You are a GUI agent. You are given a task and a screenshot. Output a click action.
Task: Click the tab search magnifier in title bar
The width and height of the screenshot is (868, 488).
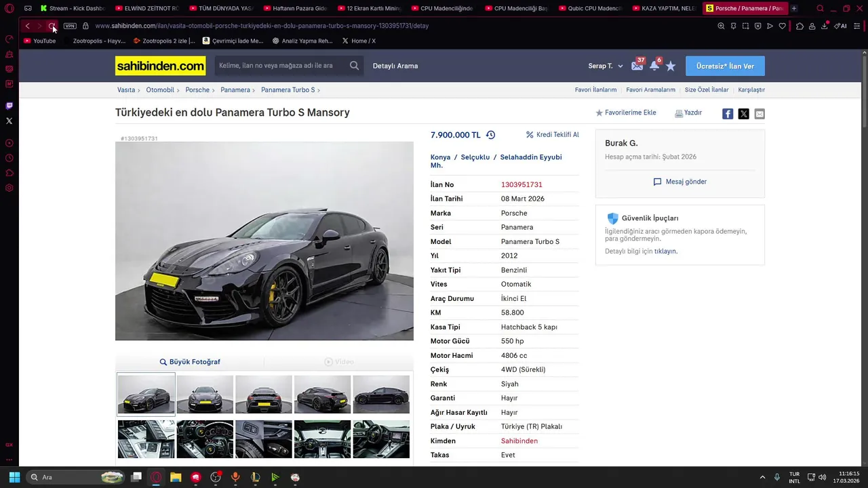pos(820,8)
